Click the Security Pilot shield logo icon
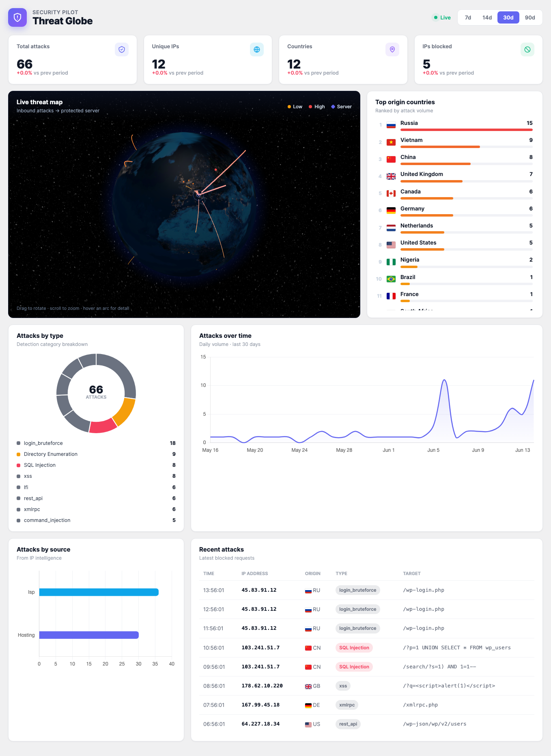 tap(17, 17)
